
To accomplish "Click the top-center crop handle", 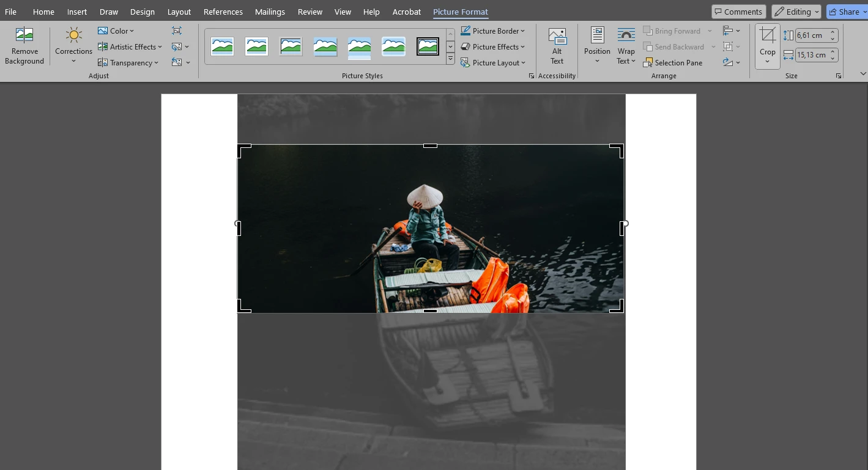I will (430, 145).
